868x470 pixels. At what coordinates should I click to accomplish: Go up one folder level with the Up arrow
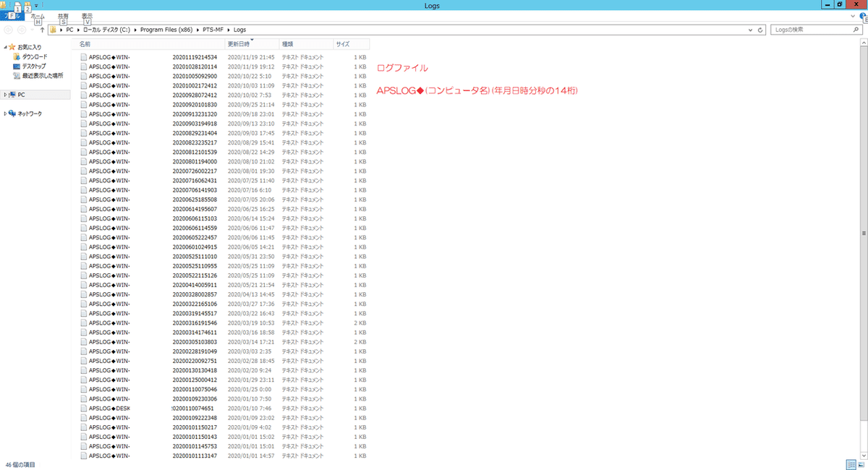43,30
